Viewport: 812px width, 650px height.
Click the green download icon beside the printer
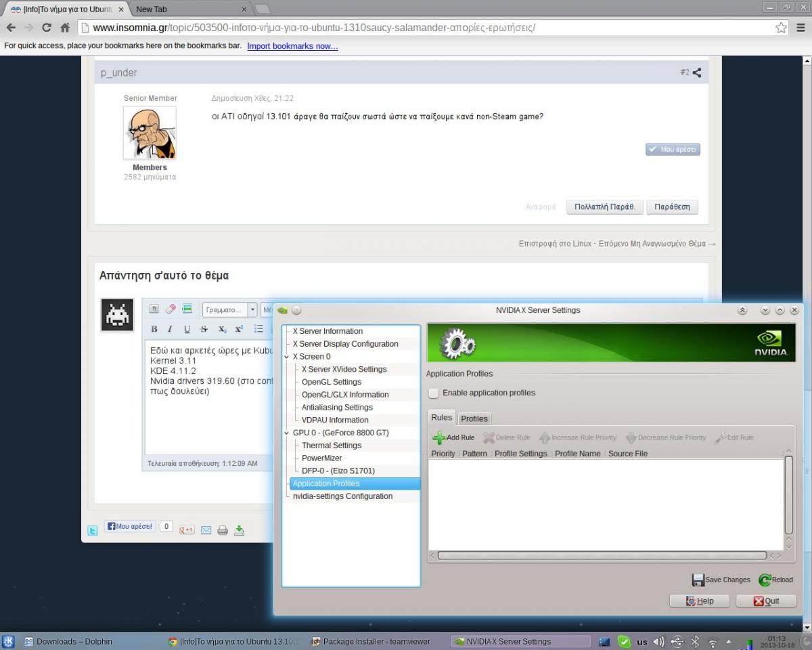click(239, 530)
